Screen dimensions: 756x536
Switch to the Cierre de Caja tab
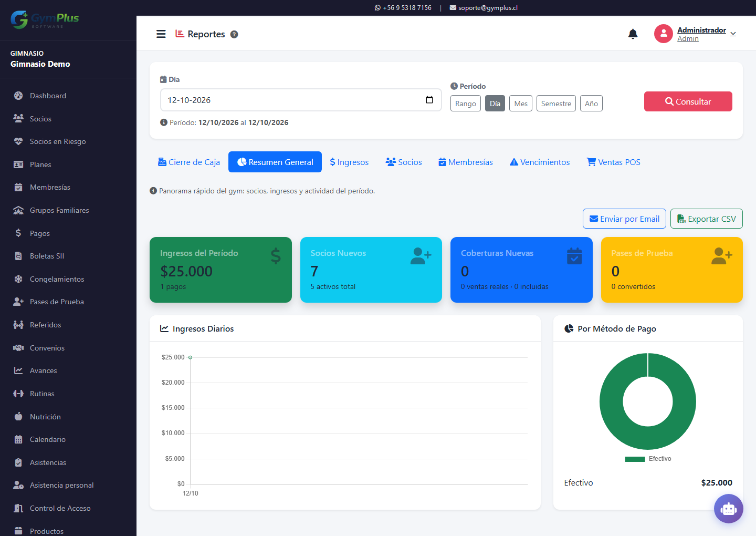point(189,162)
